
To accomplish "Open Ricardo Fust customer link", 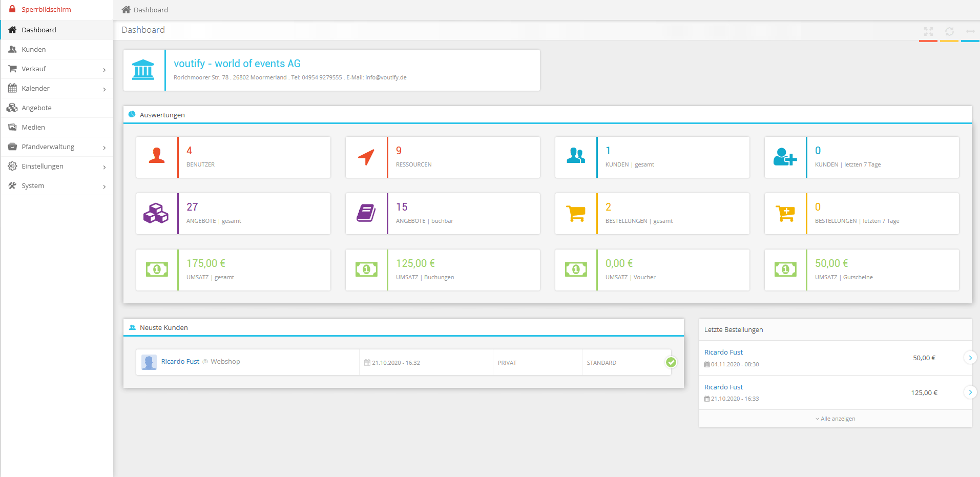I will (x=180, y=362).
